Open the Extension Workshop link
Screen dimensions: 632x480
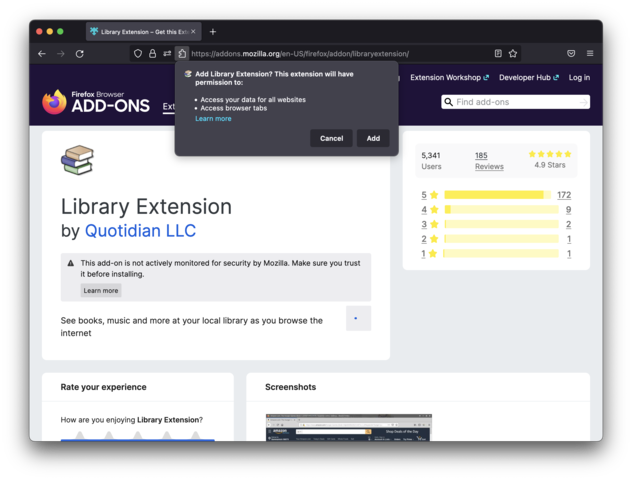[x=449, y=77]
